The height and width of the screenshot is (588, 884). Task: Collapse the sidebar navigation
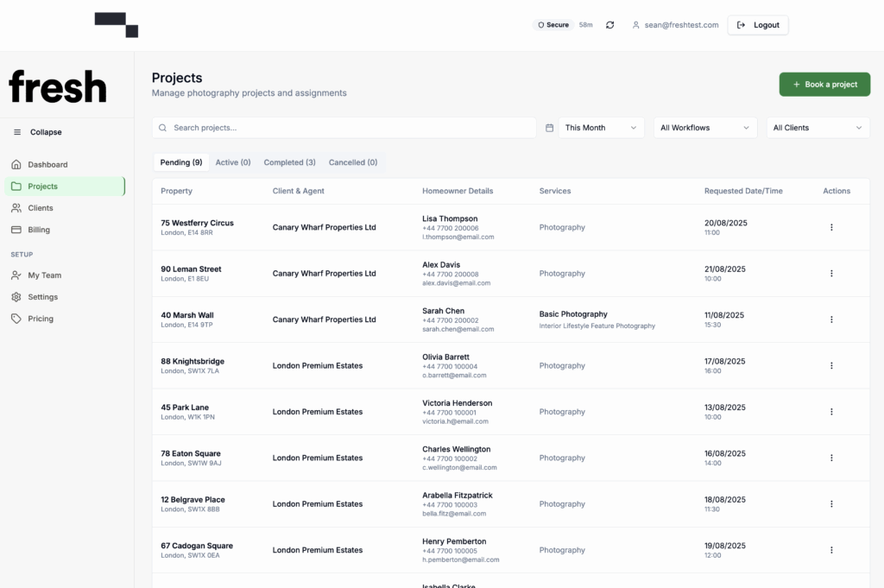[x=37, y=132]
